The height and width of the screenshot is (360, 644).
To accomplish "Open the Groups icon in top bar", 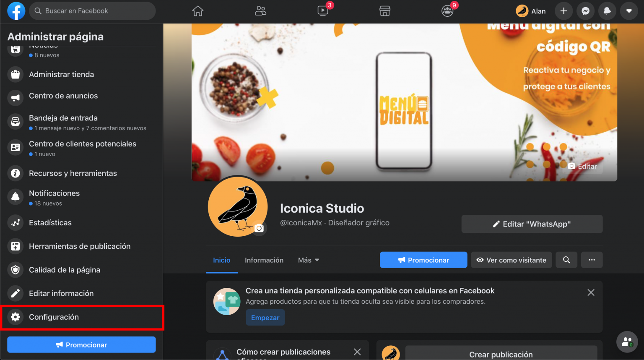I will click(x=447, y=11).
